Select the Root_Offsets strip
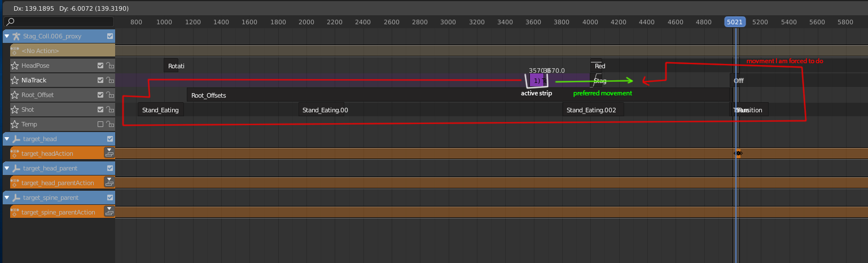 coord(458,95)
